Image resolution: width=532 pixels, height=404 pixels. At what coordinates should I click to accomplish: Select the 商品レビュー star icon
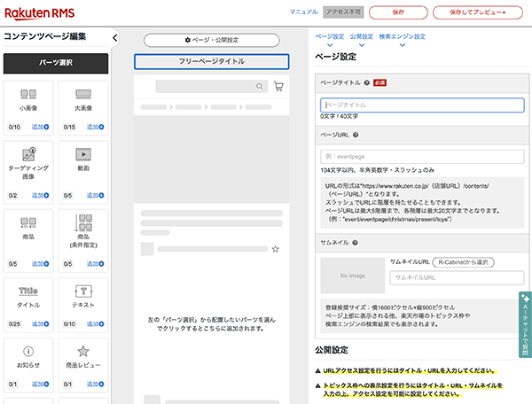pos(83,352)
